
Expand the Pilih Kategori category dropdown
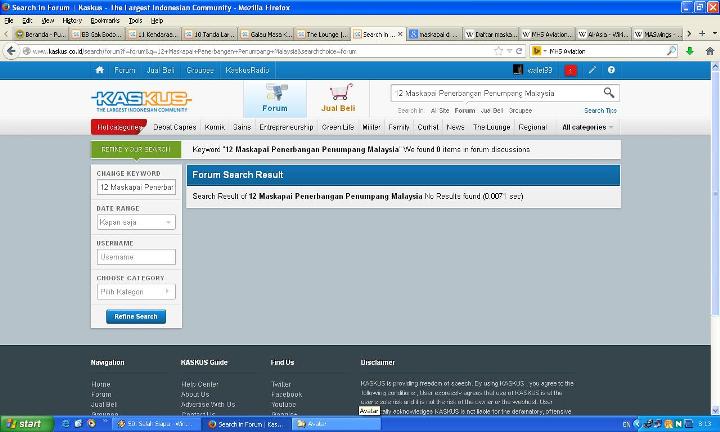tap(136, 292)
